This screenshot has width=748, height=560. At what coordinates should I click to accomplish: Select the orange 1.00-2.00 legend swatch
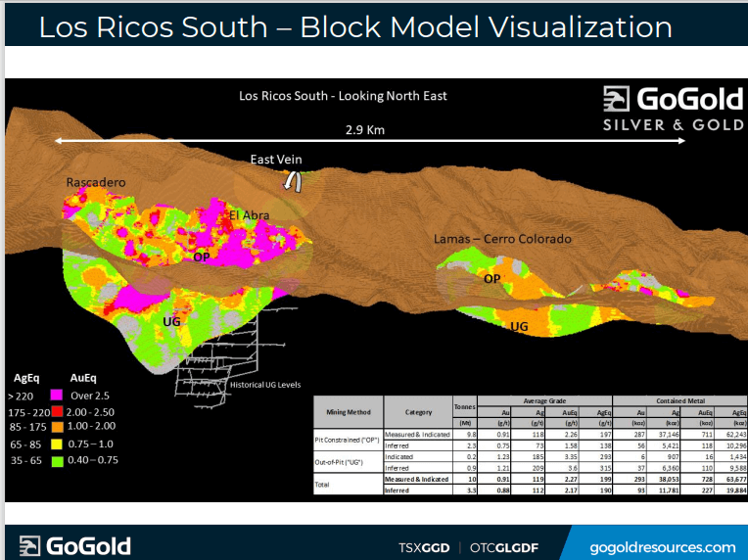coord(57,427)
